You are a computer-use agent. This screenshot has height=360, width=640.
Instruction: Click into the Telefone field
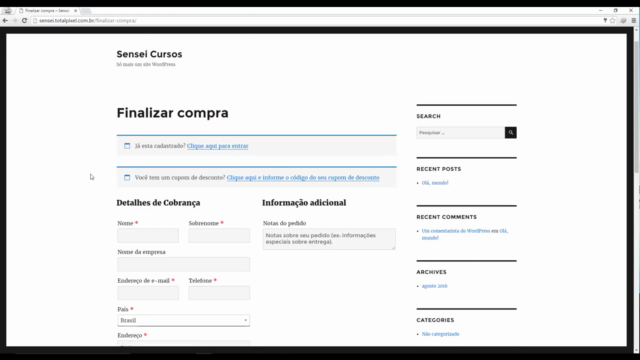click(x=219, y=293)
